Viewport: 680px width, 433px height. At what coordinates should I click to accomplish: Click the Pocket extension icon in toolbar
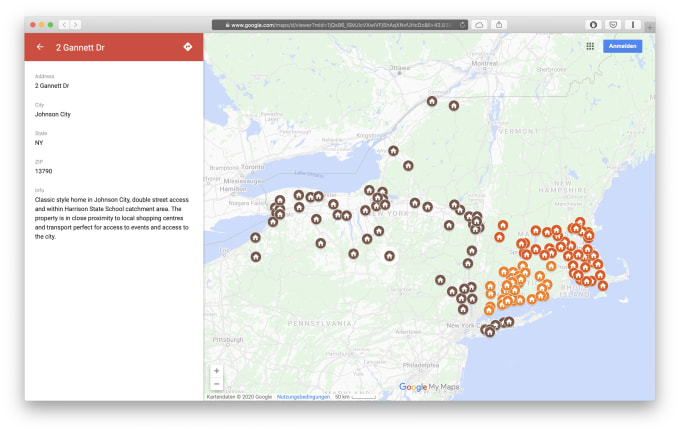click(x=613, y=24)
